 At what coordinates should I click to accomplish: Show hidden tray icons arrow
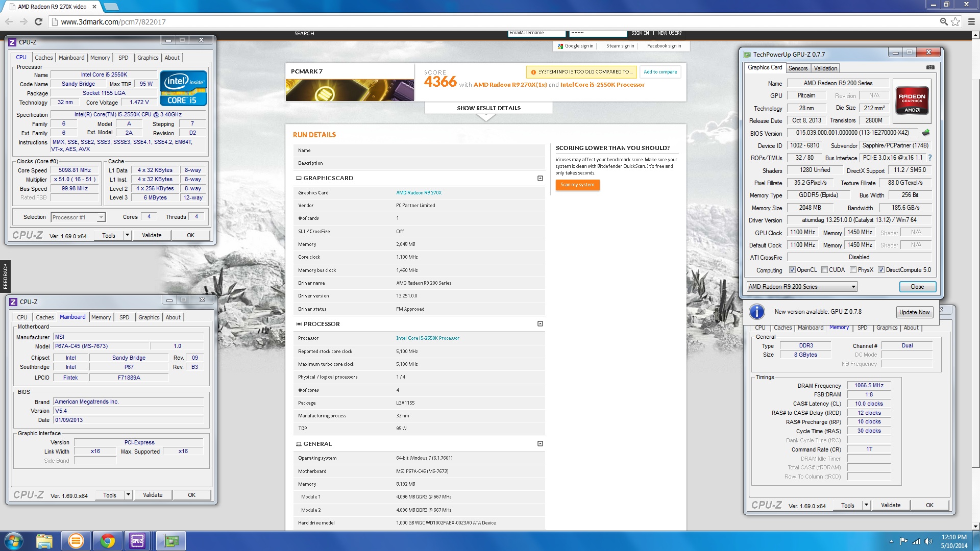coord(891,541)
